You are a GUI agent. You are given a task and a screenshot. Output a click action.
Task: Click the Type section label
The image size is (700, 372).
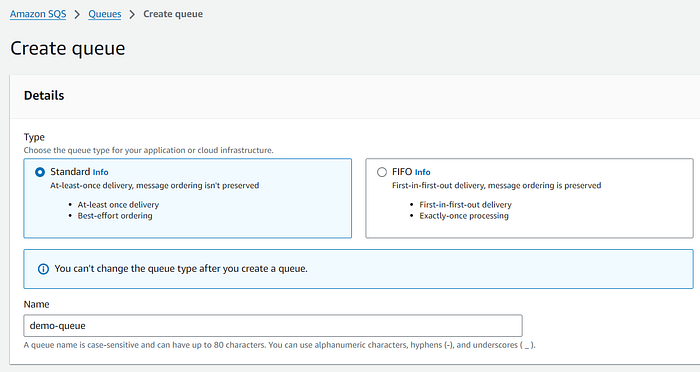(34, 137)
